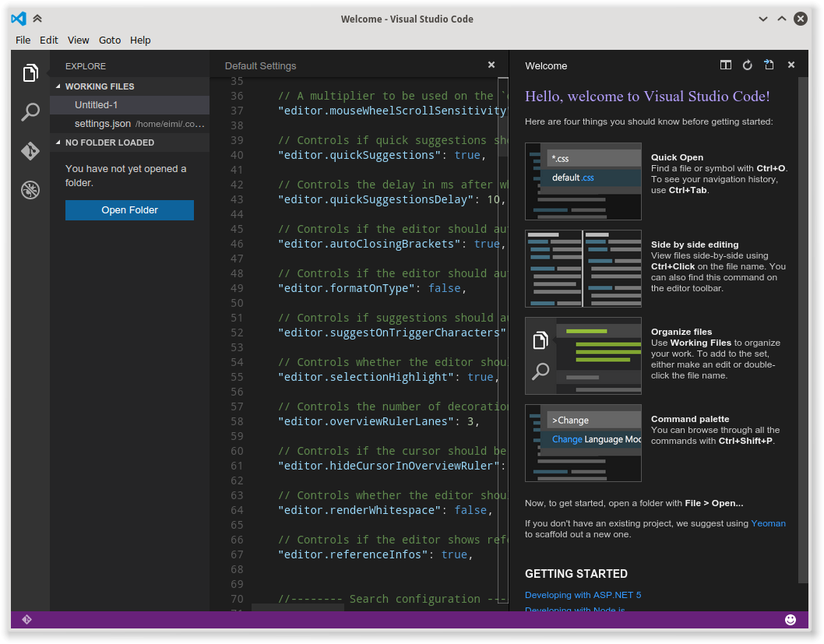Split the Welcome editor side by side
This screenshot has height=644, width=824.
click(x=725, y=65)
